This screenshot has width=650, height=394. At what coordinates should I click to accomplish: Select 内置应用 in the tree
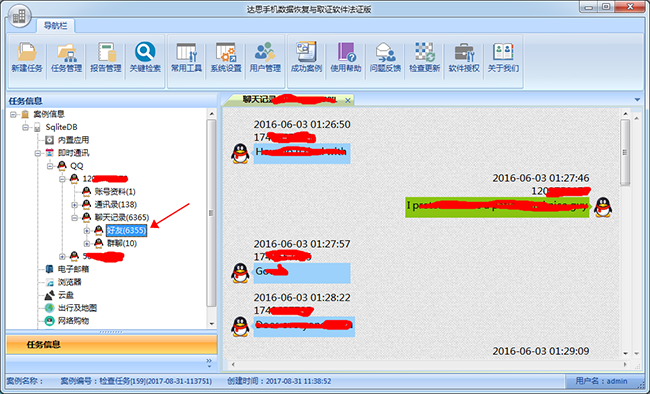pos(73,140)
